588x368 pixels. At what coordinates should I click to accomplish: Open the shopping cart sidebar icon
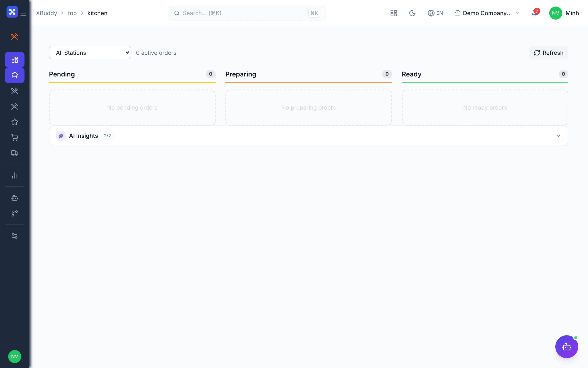pyautogui.click(x=14, y=138)
